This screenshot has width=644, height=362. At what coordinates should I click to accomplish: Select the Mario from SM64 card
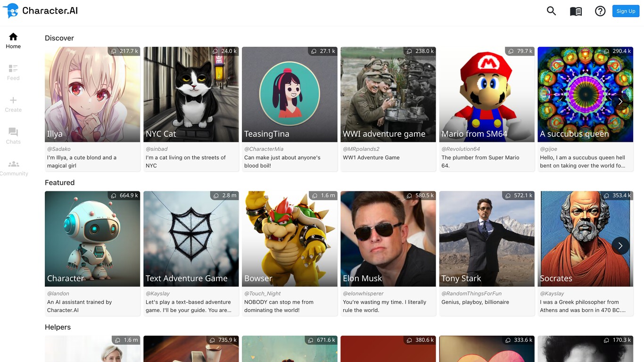coord(487,94)
